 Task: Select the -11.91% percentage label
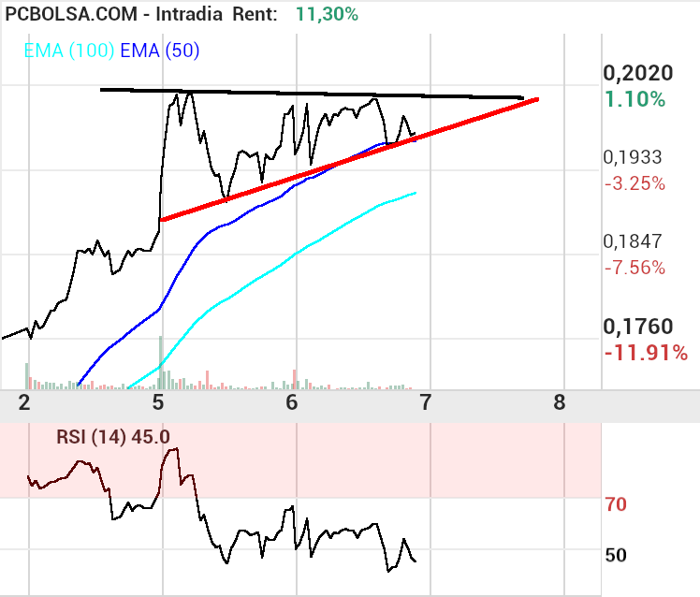click(x=646, y=353)
